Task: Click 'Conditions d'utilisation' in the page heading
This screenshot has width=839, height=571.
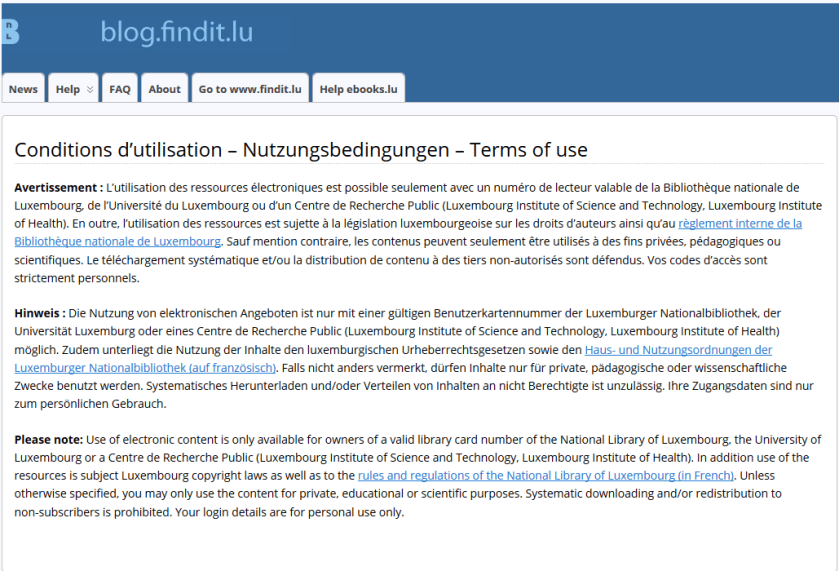Action: pyautogui.click(x=118, y=150)
